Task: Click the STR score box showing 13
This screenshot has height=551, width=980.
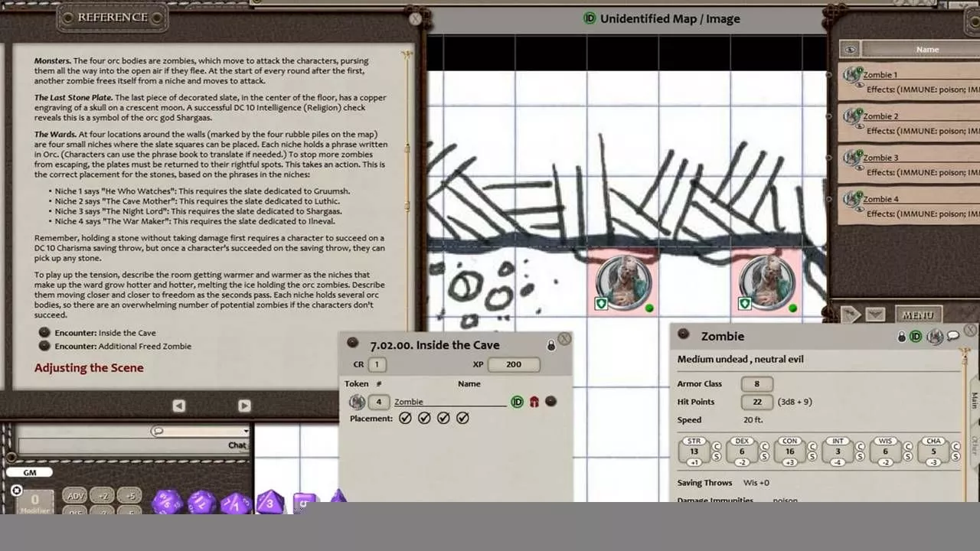Action: click(694, 452)
